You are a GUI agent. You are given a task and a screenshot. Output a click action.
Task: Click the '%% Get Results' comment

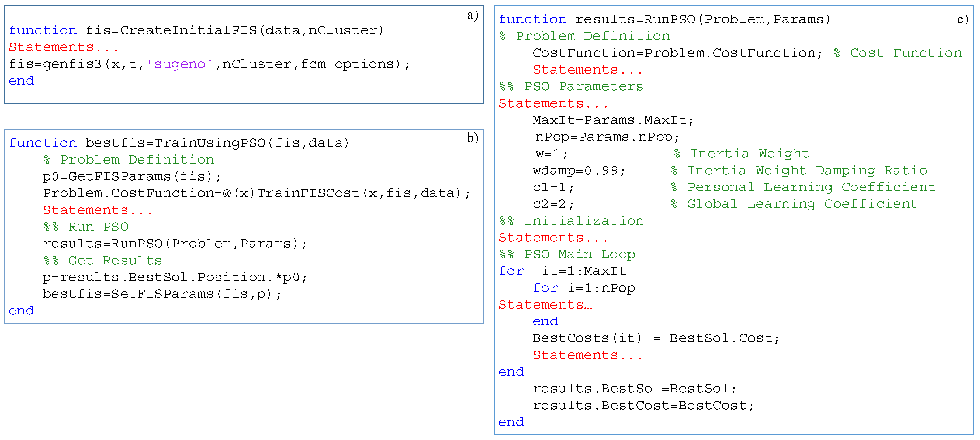pyautogui.click(x=103, y=261)
